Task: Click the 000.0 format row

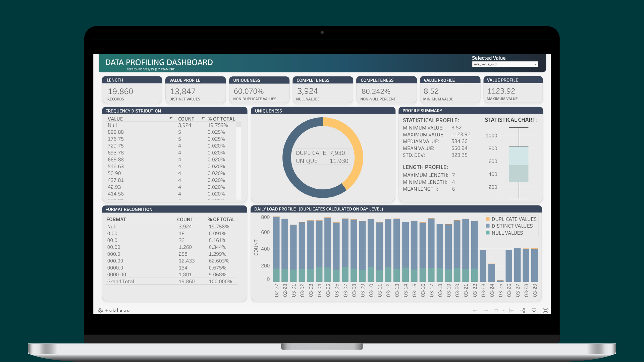Action: click(x=172, y=254)
